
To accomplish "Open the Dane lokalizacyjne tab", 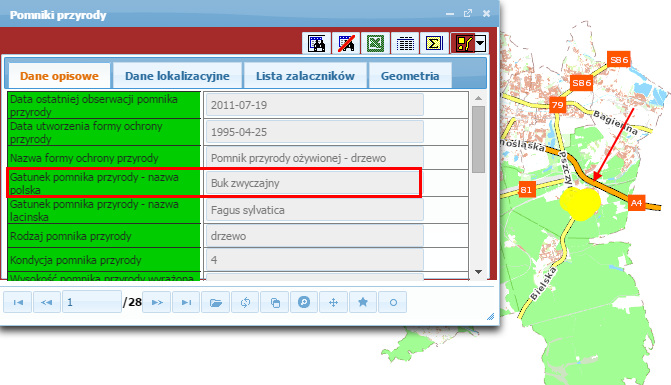I will coord(177,76).
